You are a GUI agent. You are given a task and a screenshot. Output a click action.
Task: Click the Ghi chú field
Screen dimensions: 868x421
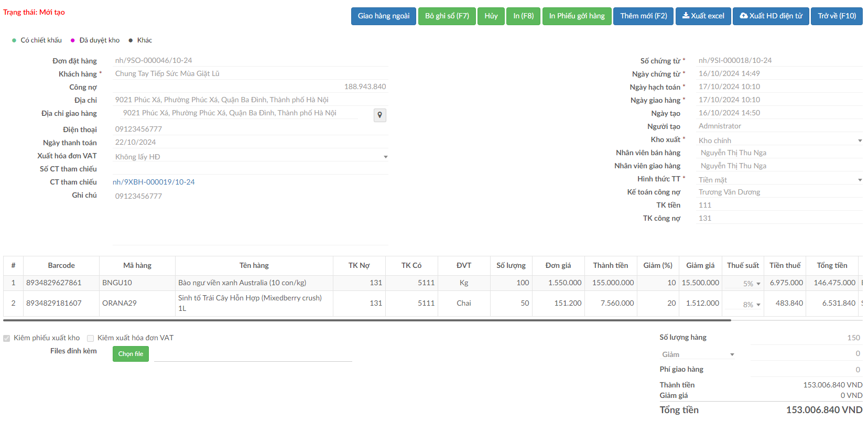[x=251, y=218]
